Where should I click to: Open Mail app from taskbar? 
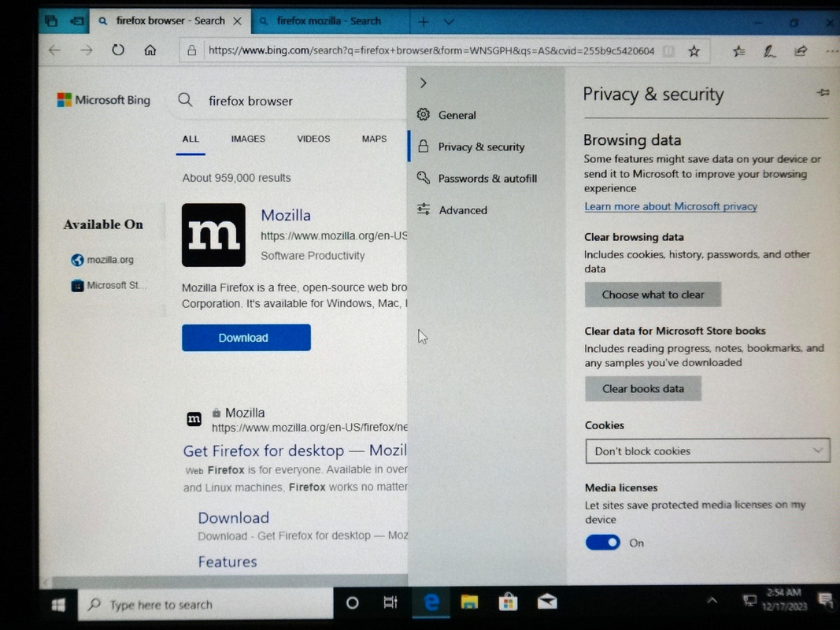pyautogui.click(x=547, y=602)
